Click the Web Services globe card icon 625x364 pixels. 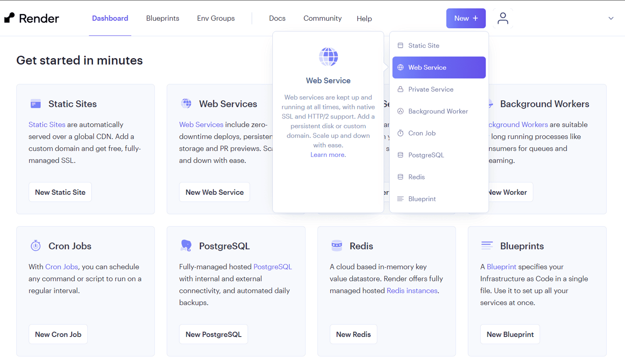[x=186, y=103]
